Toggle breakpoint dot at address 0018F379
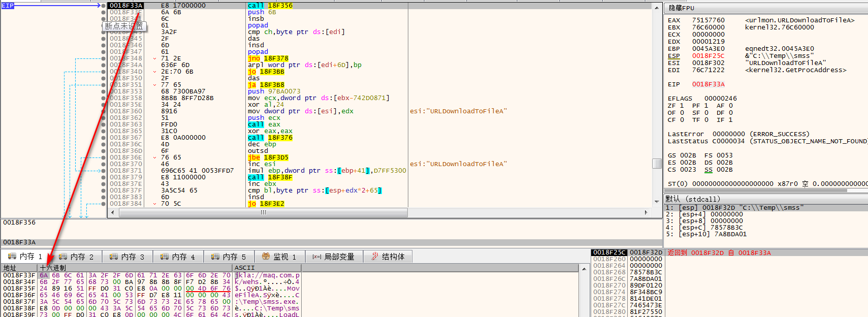Viewport: 868px width, 317px height. pyautogui.click(x=104, y=177)
